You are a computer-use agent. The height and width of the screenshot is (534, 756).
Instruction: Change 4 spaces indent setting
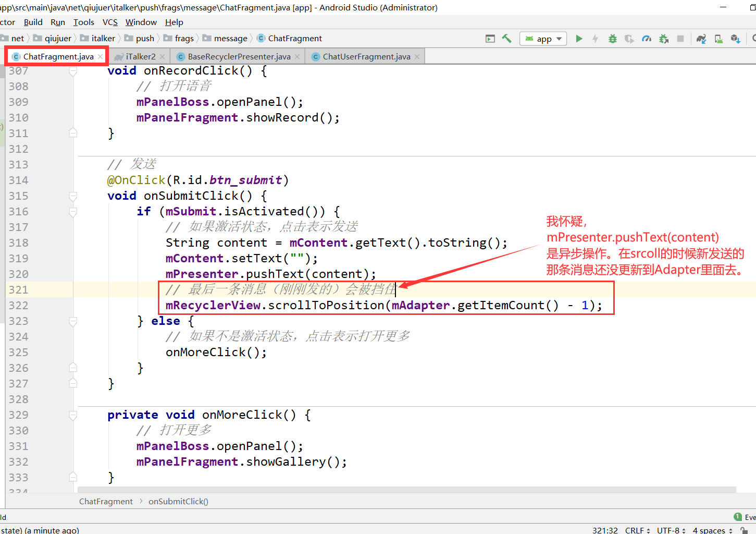click(x=713, y=530)
